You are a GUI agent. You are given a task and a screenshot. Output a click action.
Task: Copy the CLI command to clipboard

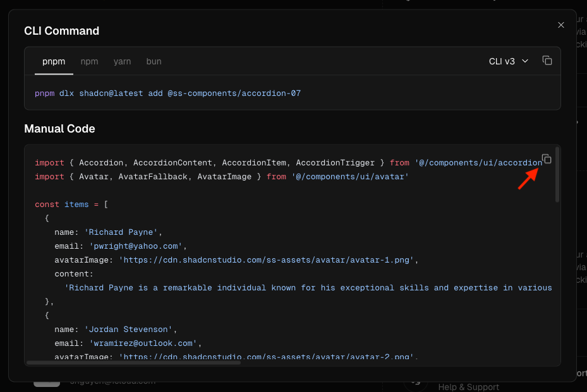(547, 61)
